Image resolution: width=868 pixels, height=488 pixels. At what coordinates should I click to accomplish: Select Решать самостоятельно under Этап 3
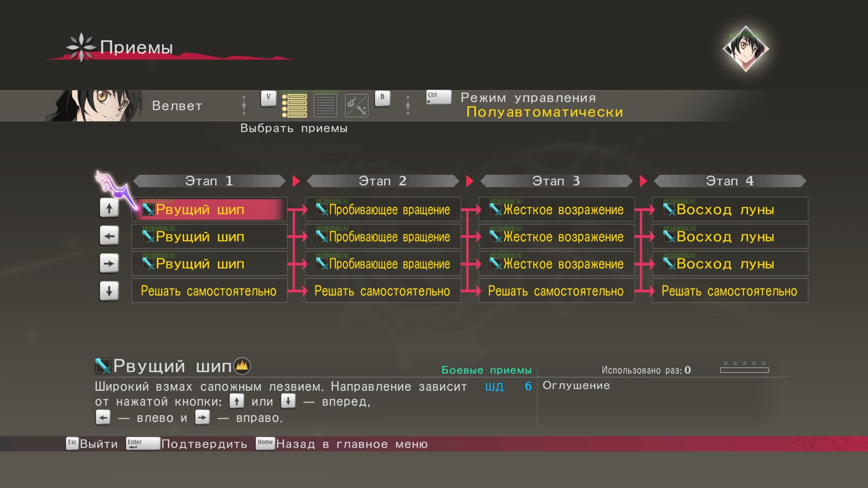pyautogui.click(x=556, y=291)
